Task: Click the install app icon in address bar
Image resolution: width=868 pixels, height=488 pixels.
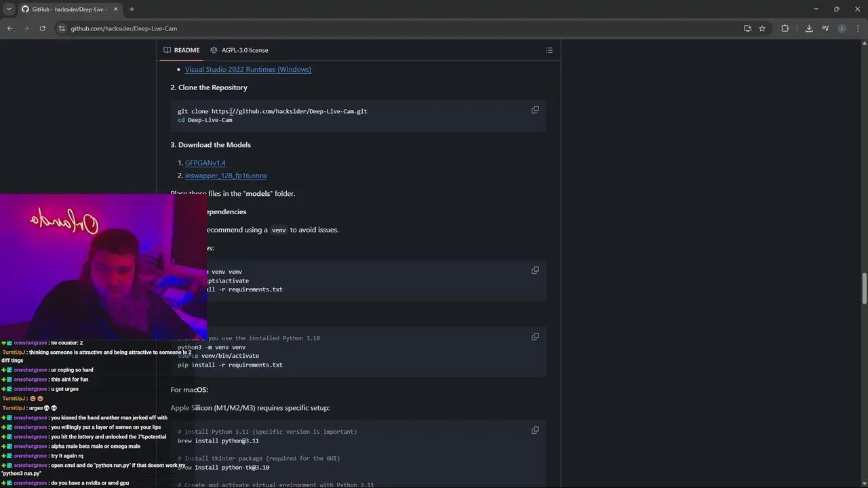Action: pos(747,28)
